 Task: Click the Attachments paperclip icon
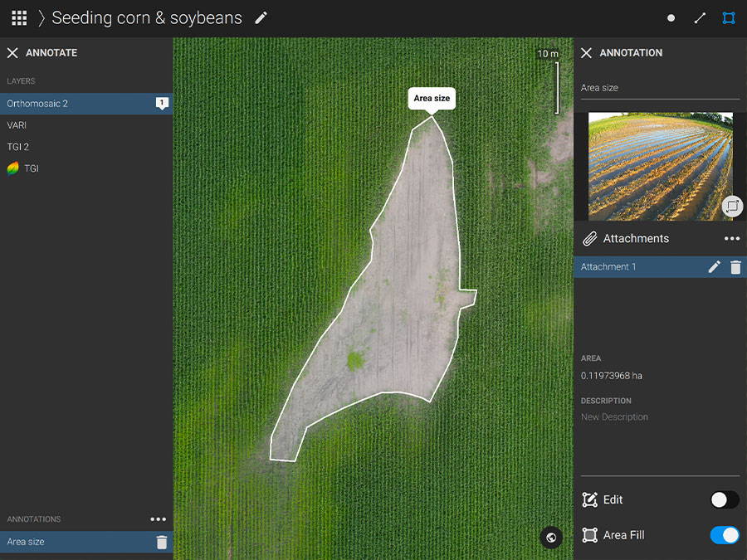click(x=590, y=239)
